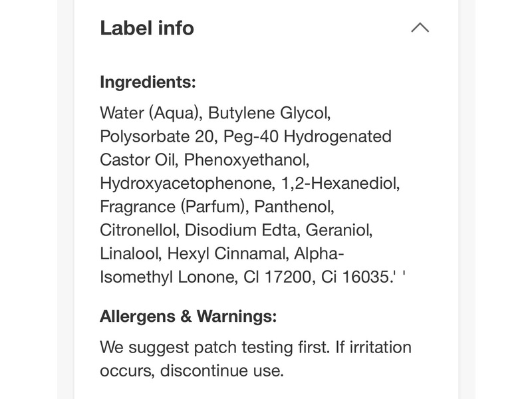Click the discontinue use warning text
Screen dimensions: 532x399
click(222, 370)
